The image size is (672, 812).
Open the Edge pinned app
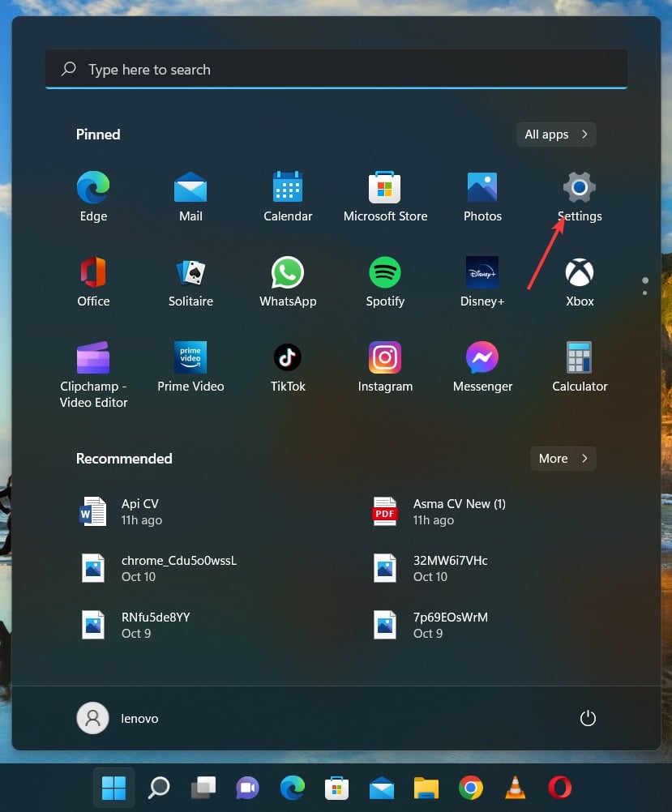pos(93,196)
